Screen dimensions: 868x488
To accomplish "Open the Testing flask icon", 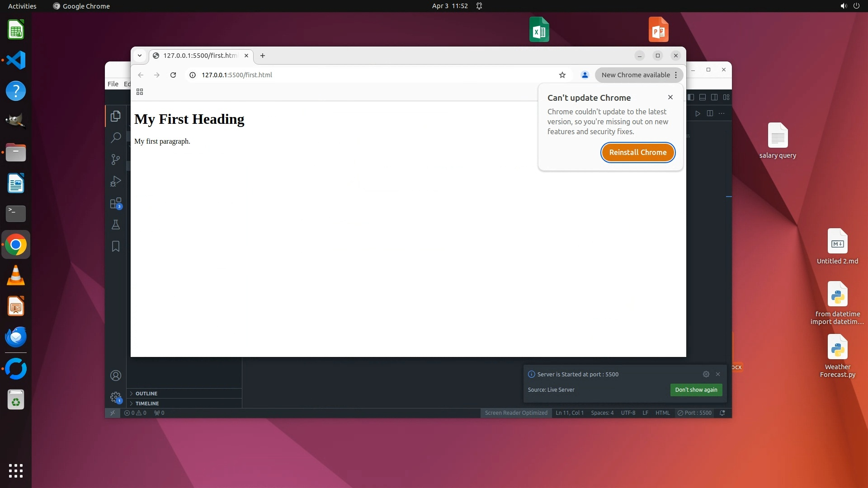I will (x=116, y=225).
